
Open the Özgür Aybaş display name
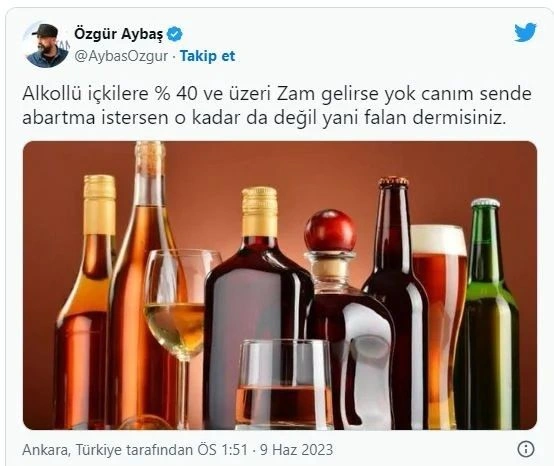pos(119,35)
